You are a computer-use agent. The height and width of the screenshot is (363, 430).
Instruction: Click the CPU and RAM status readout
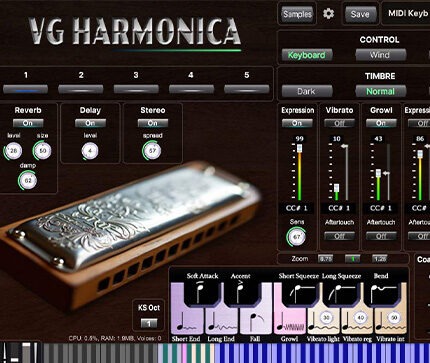pyautogui.click(x=115, y=338)
